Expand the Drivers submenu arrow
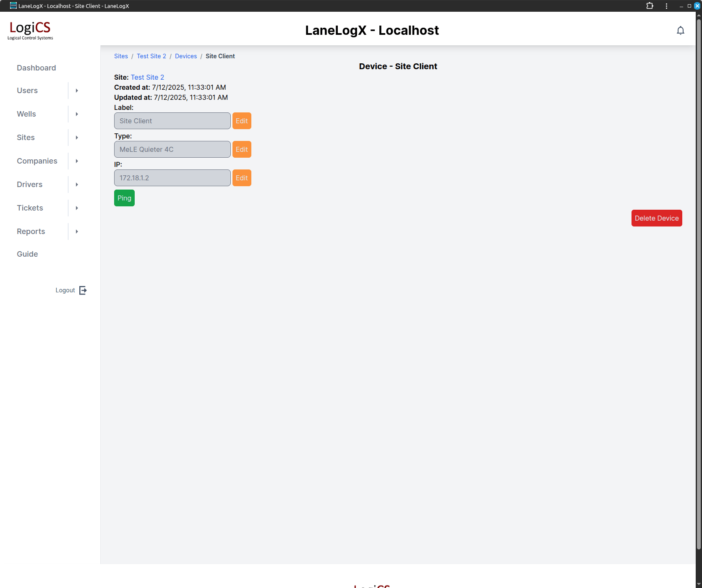702x588 pixels. 77,185
